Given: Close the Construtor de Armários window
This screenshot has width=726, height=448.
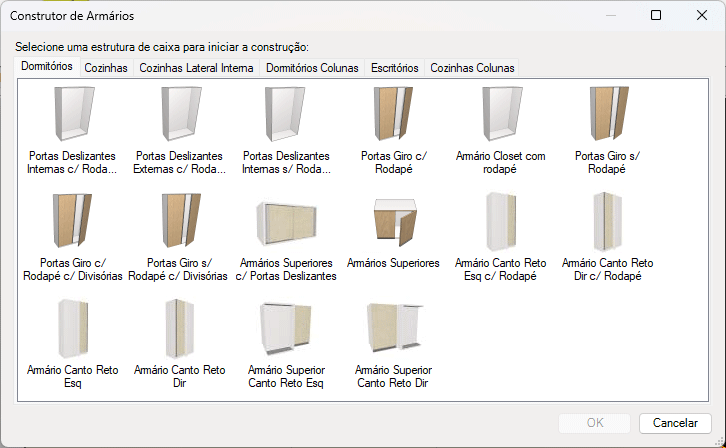Looking at the screenshot, I should [x=702, y=16].
